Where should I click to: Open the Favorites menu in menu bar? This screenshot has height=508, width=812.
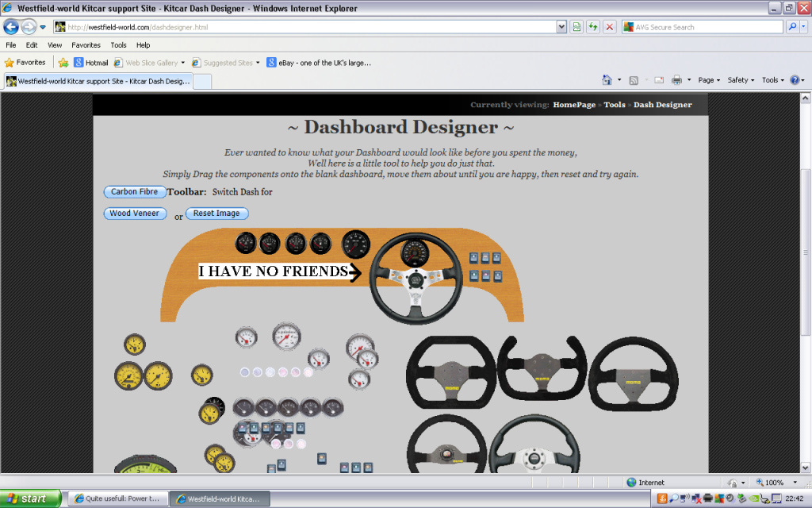[x=86, y=45]
